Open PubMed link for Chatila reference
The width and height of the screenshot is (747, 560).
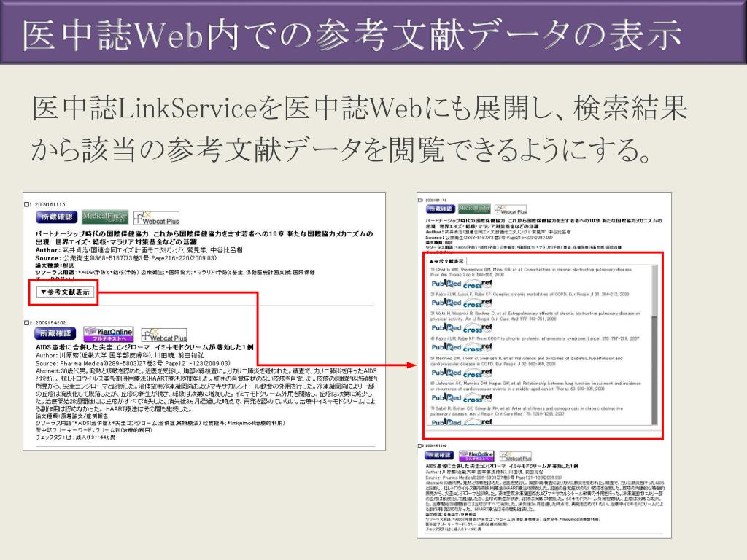446,284
